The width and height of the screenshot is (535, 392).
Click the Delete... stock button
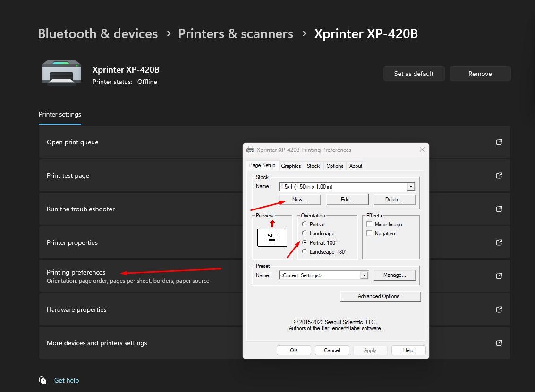(x=394, y=200)
